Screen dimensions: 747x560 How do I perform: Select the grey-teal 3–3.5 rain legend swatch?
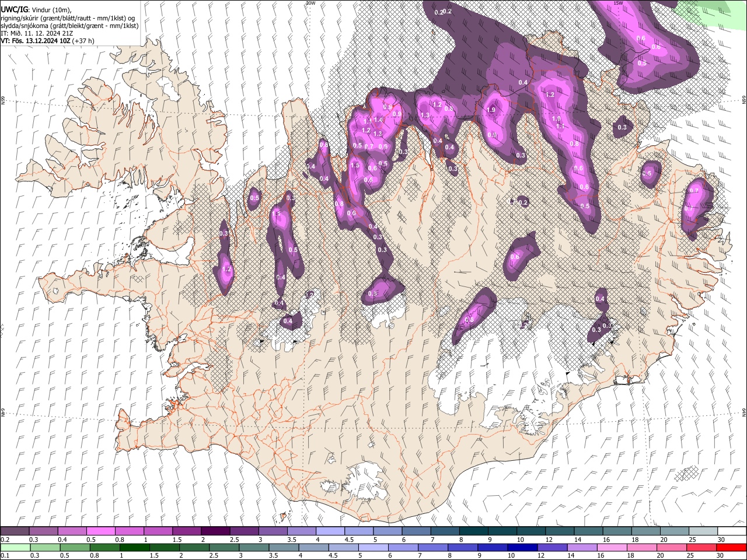pos(254,548)
